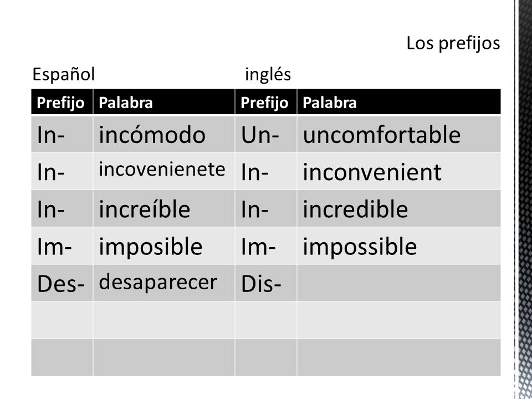This screenshot has width=532, height=399.
Task: Click the empty cell next to 'Dis-'
Action: point(399,283)
